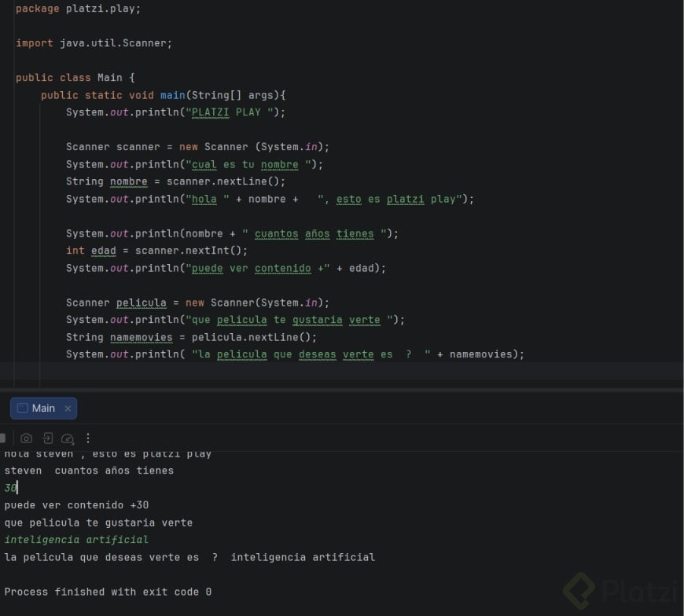Click the 'public class Main {' declaration
Screen dimensions: 684x616
coord(75,78)
